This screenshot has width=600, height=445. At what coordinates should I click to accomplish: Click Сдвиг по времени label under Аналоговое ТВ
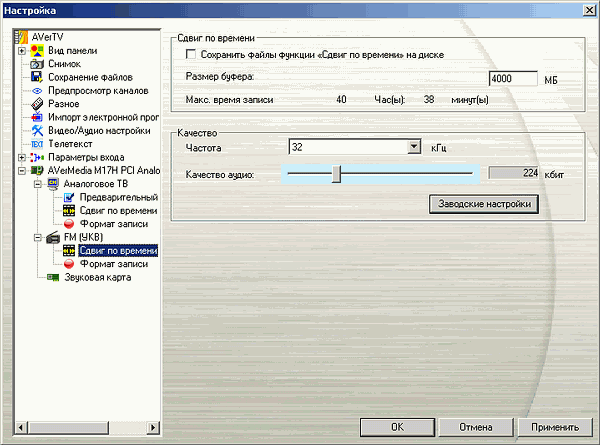118,210
